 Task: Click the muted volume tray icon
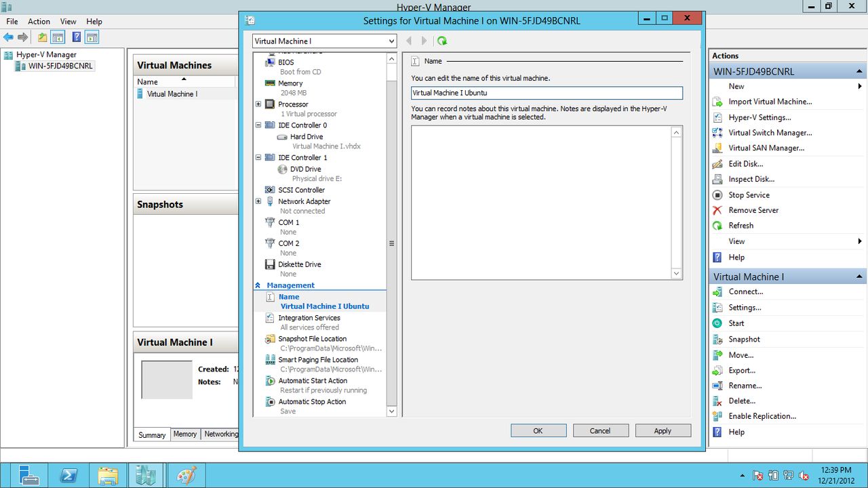[x=804, y=476]
